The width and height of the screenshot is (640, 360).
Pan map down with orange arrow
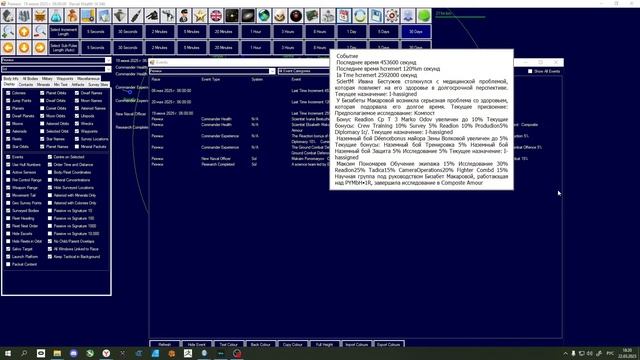pyautogui.click(x=24, y=47)
